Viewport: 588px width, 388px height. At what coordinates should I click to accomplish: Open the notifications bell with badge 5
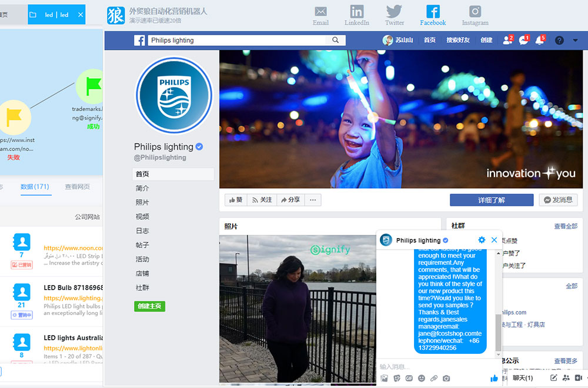coord(540,40)
